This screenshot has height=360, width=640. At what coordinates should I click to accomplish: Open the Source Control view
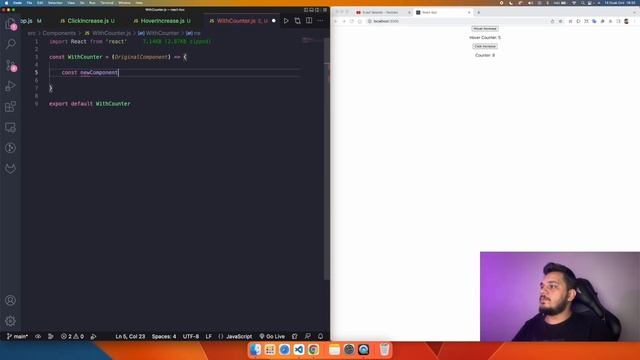point(11,65)
